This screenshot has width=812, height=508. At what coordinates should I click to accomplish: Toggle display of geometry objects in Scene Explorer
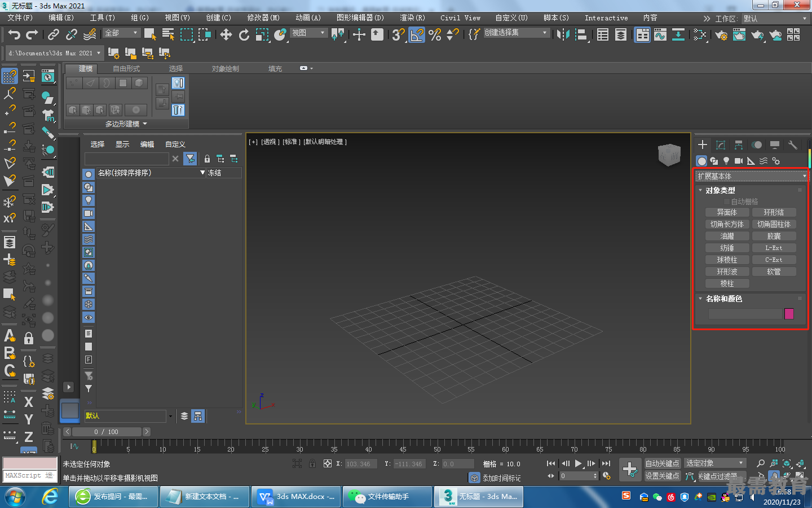click(x=89, y=174)
